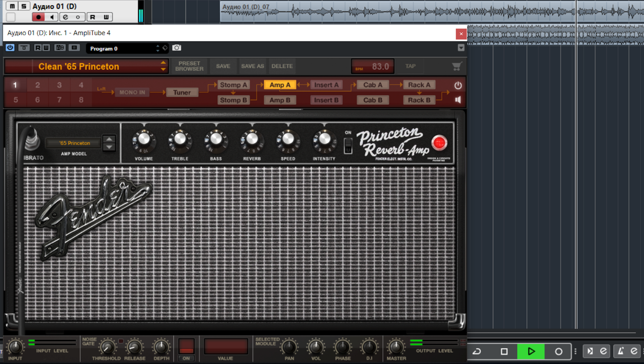Click the MASTER output knob
Viewport: 644px width, 364px height.
pyautogui.click(x=396, y=346)
